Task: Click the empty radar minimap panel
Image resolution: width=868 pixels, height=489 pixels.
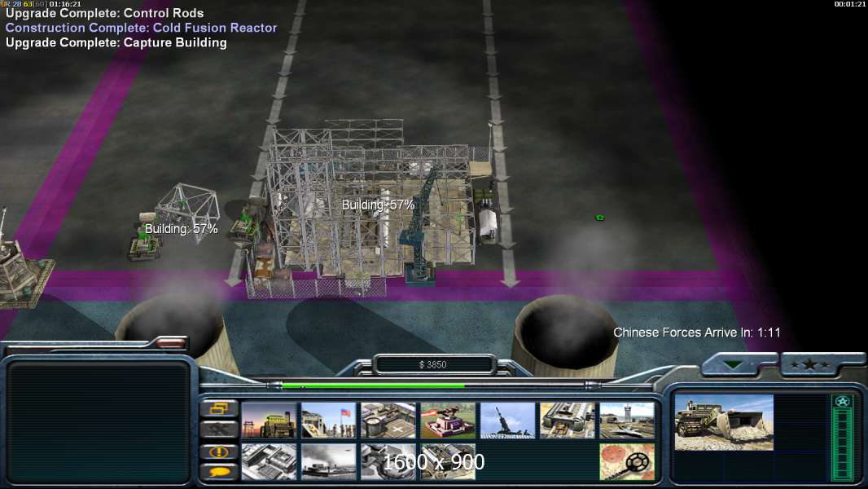Action: (99, 422)
